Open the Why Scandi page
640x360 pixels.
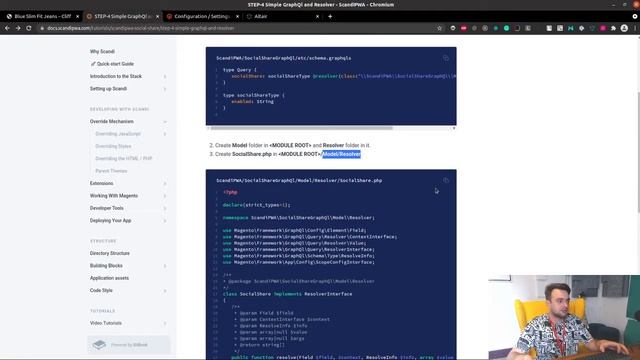point(102,51)
